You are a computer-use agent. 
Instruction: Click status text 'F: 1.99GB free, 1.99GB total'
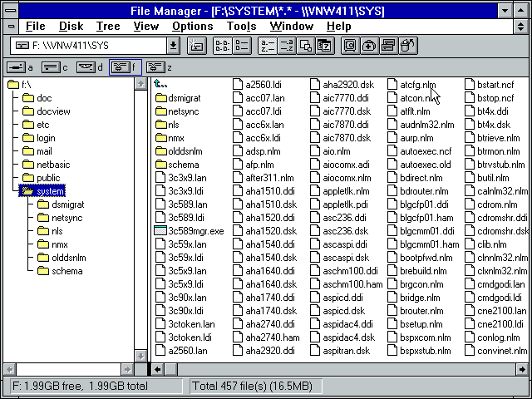click(x=80, y=386)
